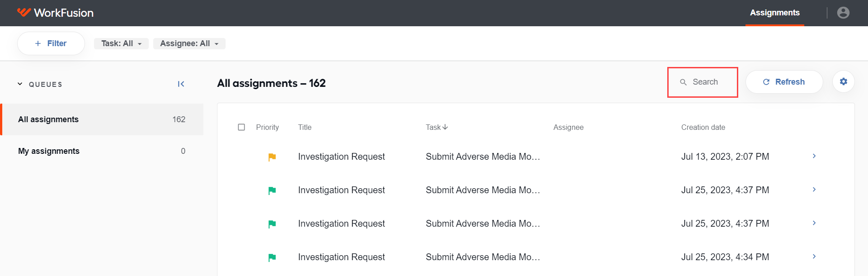Image resolution: width=868 pixels, height=276 pixels.
Task: Select My assignments queue
Action: (102, 151)
